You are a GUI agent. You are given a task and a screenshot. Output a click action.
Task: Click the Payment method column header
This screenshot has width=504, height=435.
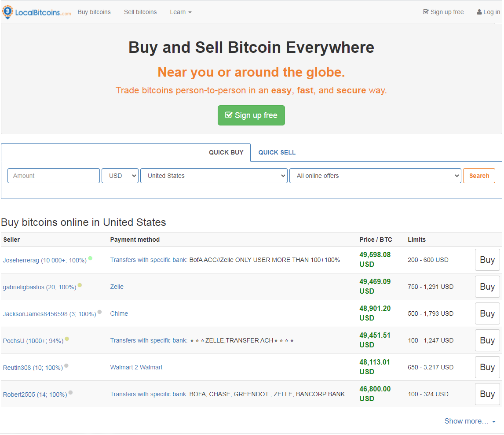[x=135, y=240]
